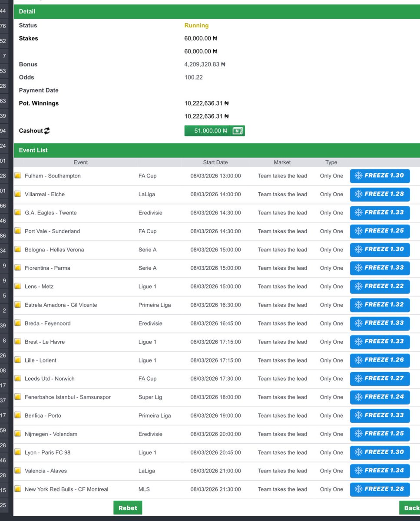
Task: Click yellow status icon for Lyon - Paris FC 98
Action: (x=18, y=452)
